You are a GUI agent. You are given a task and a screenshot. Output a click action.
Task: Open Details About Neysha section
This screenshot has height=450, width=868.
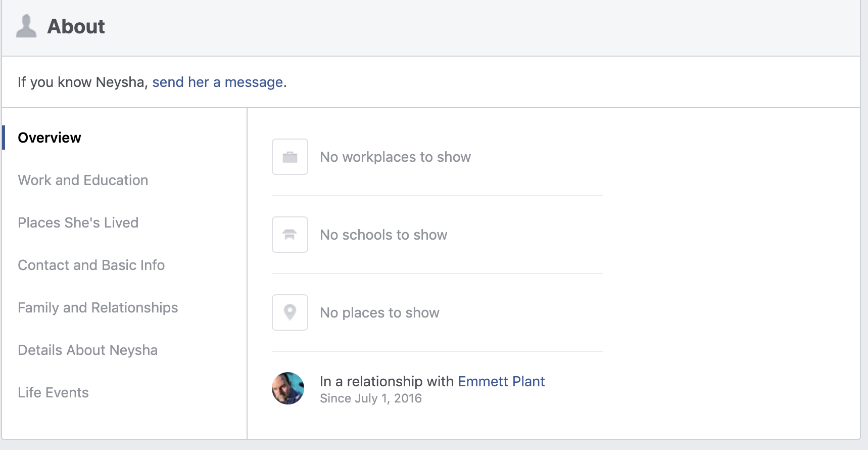[x=88, y=350]
